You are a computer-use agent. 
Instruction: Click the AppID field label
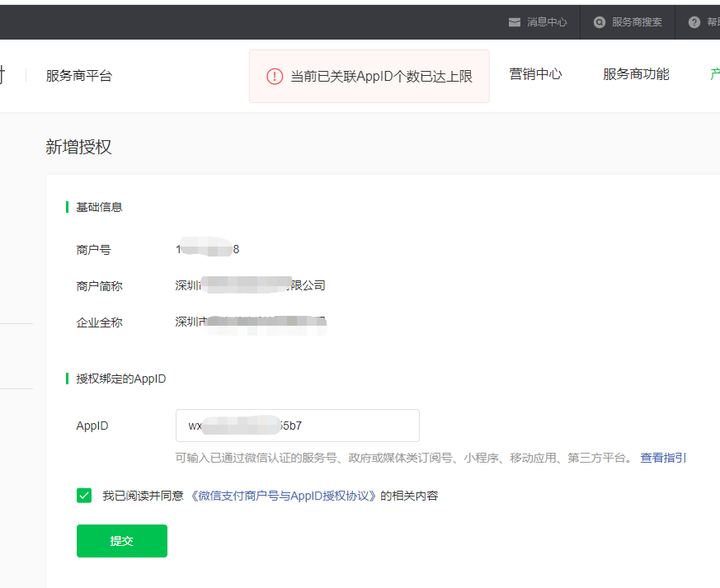92,426
